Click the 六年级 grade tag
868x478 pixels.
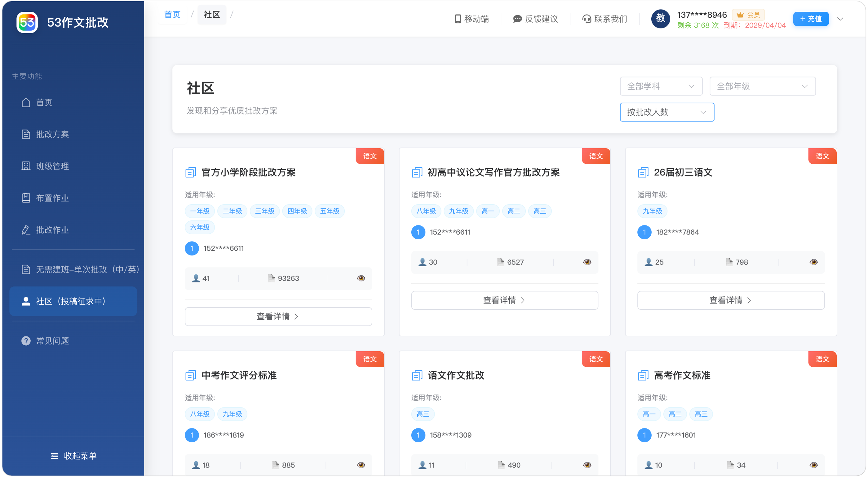coord(200,228)
